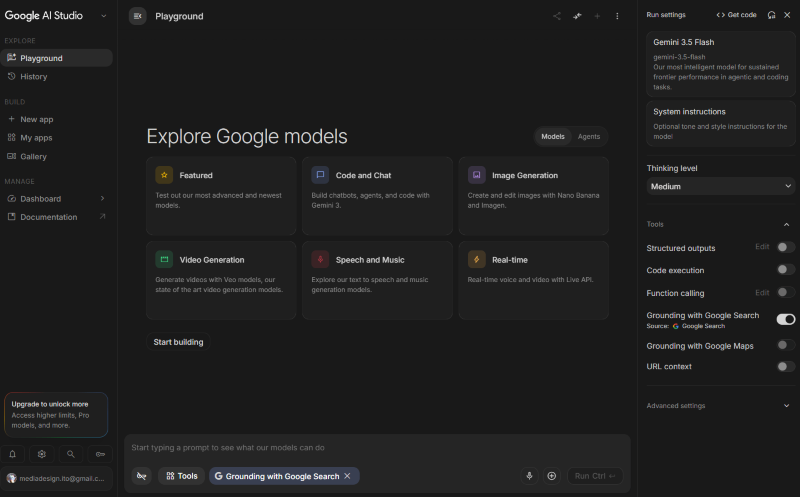Open My apps in the sidebar
Screen dimensions: 800x497
point(56,138)
